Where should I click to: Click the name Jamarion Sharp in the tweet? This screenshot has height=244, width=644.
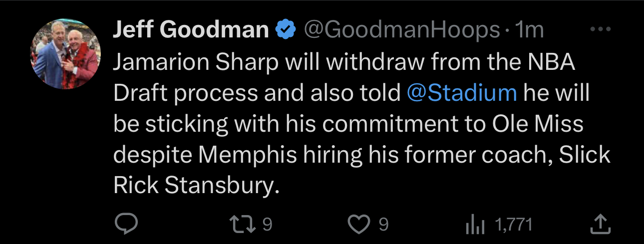[196, 62]
